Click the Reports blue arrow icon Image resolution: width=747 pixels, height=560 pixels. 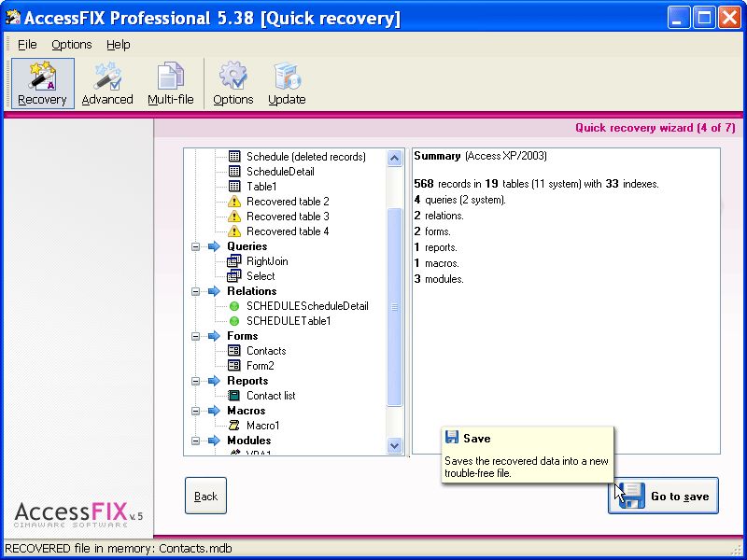pos(215,381)
